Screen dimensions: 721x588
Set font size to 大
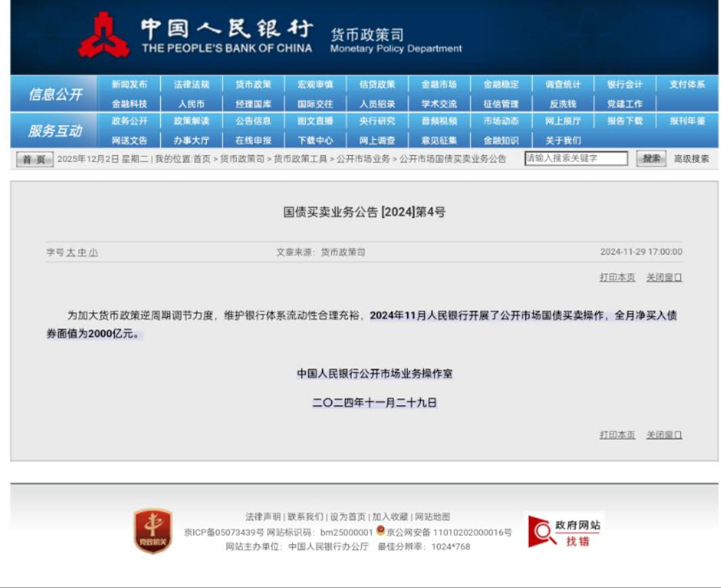71,252
